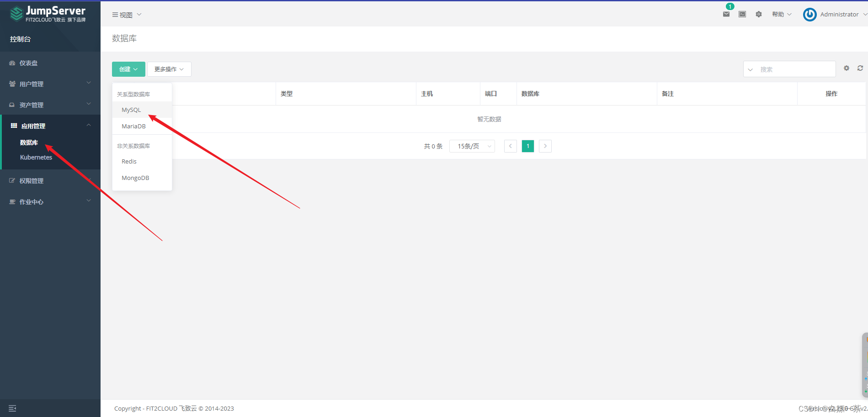Choose MySQL from create menu
868x417 pixels.
coord(142,110)
